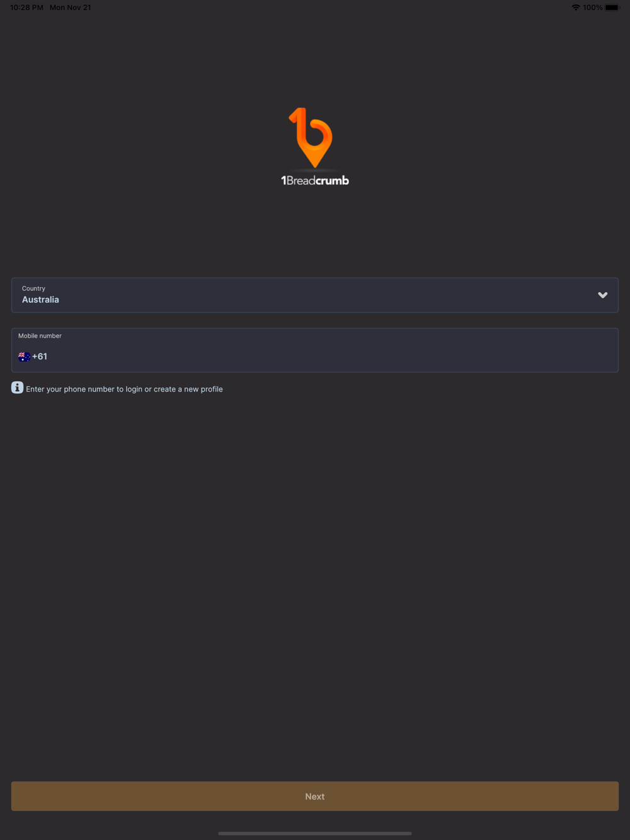This screenshot has height=840, width=630.
Task: Tap the Wi-Fi status icon
Action: (576, 8)
